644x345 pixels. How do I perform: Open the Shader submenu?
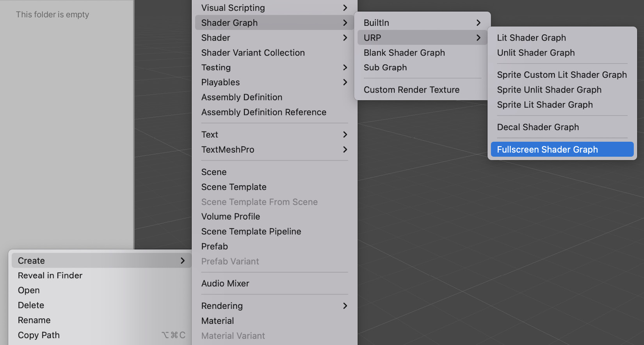pyautogui.click(x=274, y=38)
